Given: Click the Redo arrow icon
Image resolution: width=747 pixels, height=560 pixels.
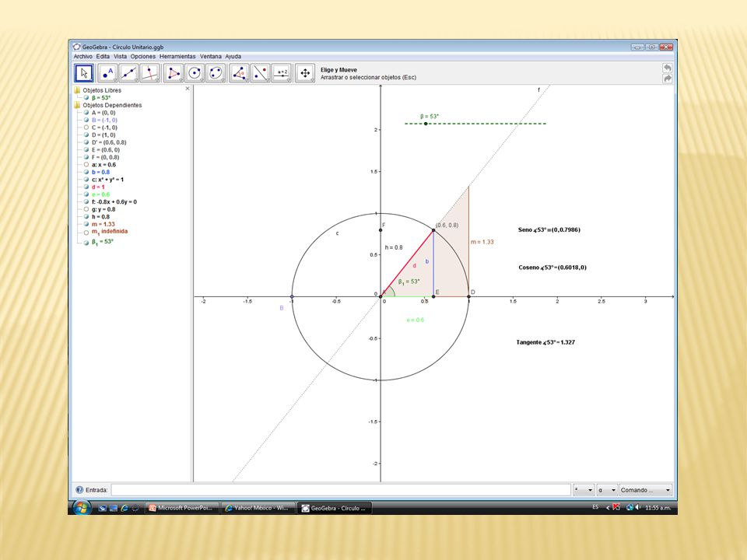Looking at the screenshot, I should click(668, 79).
